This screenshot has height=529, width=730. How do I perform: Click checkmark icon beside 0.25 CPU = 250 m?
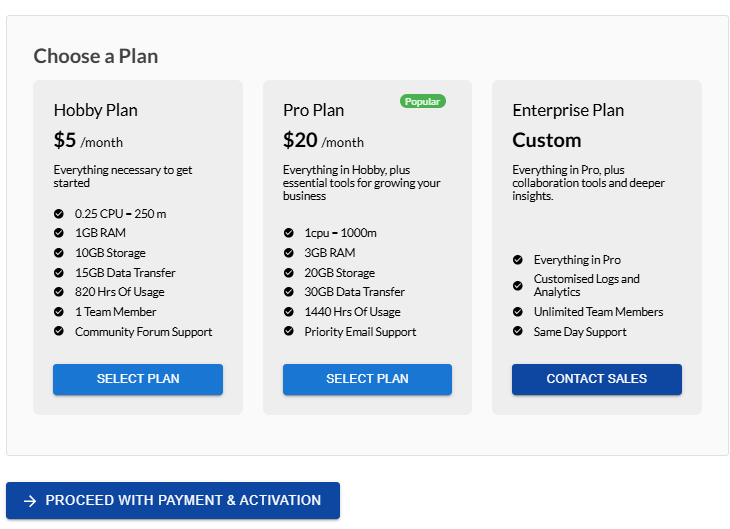(x=59, y=213)
